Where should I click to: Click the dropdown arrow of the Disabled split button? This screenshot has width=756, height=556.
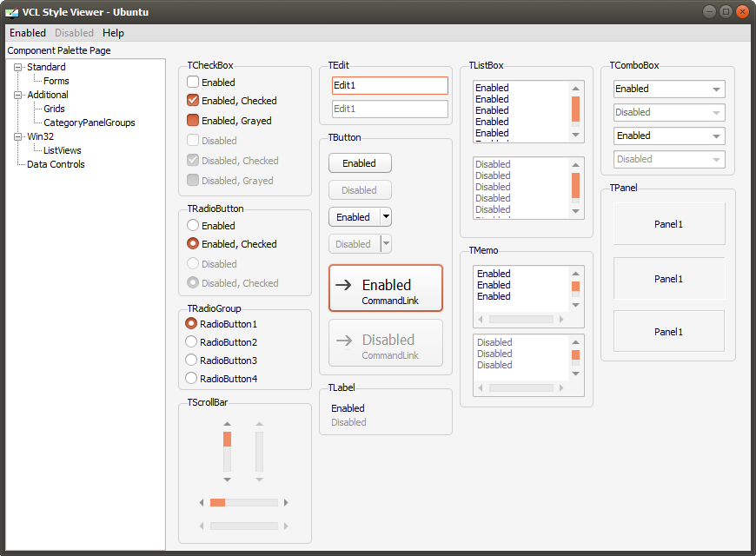(386, 244)
